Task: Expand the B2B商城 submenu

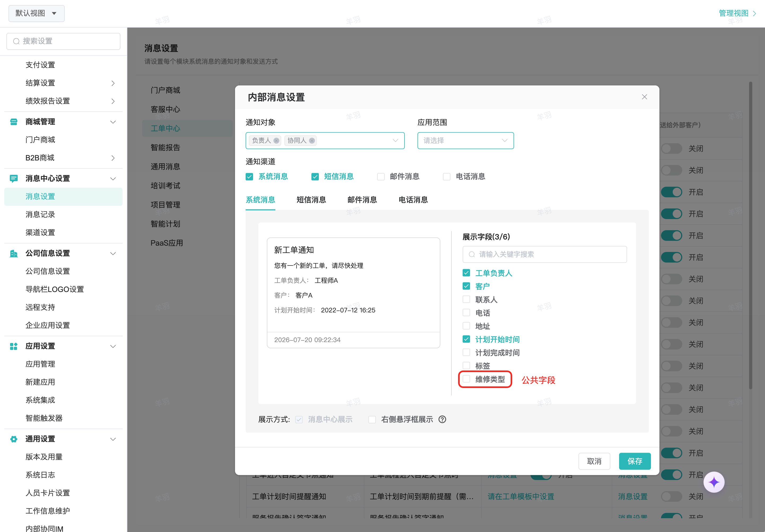Action: tap(113, 158)
